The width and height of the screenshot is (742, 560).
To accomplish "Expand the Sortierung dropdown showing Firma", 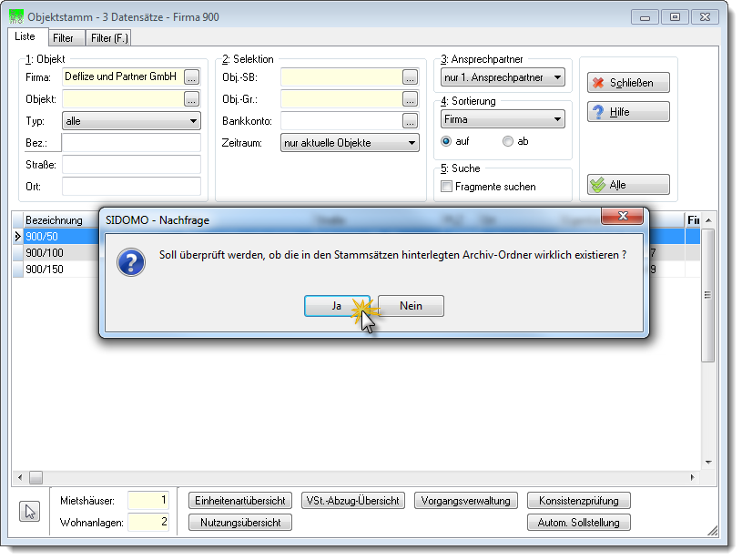I will click(x=503, y=119).
